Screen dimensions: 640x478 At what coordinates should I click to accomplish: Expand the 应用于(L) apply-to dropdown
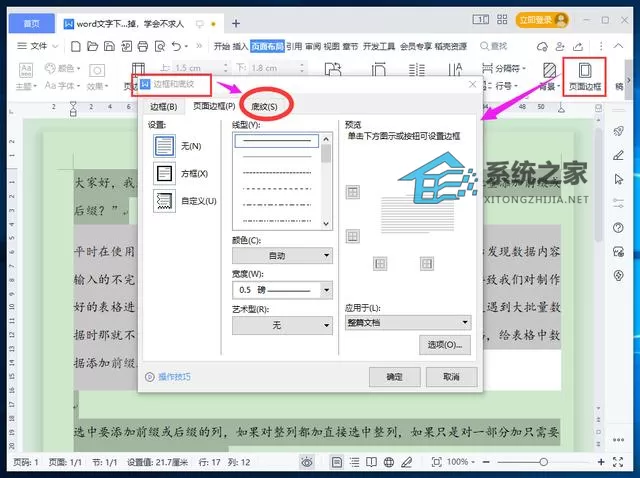[408, 322]
